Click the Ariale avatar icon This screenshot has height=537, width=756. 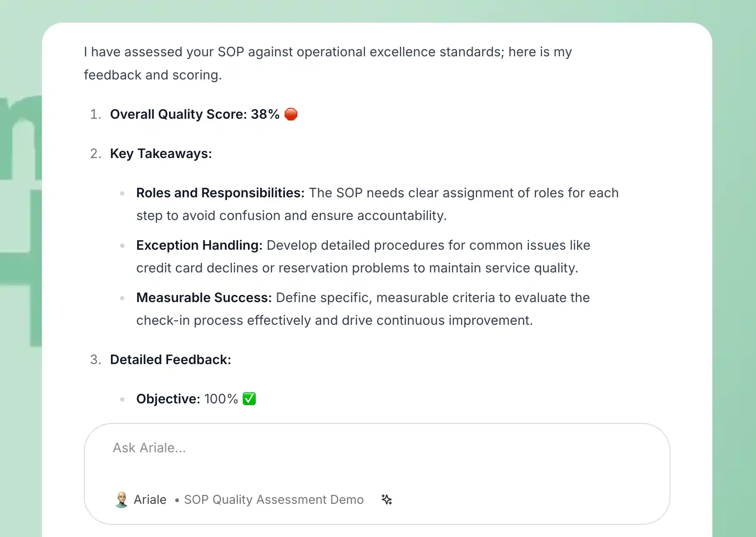click(121, 499)
